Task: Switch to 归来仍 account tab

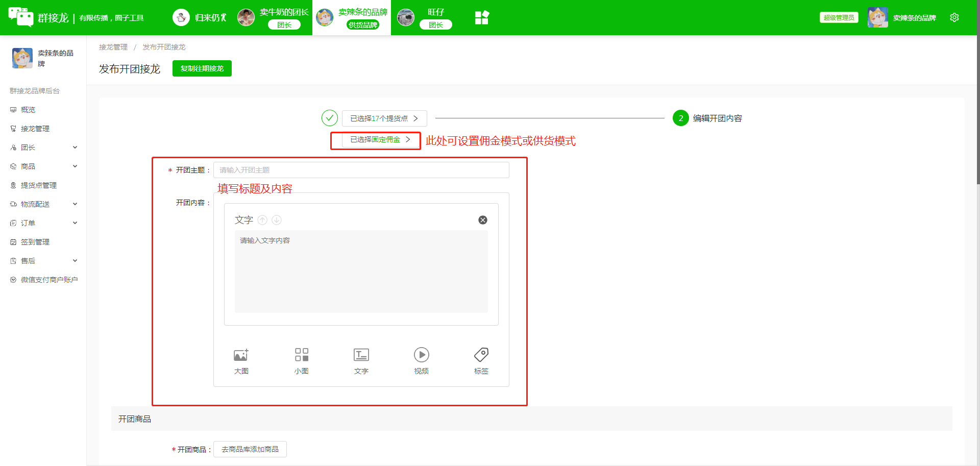Action: (x=200, y=17)
